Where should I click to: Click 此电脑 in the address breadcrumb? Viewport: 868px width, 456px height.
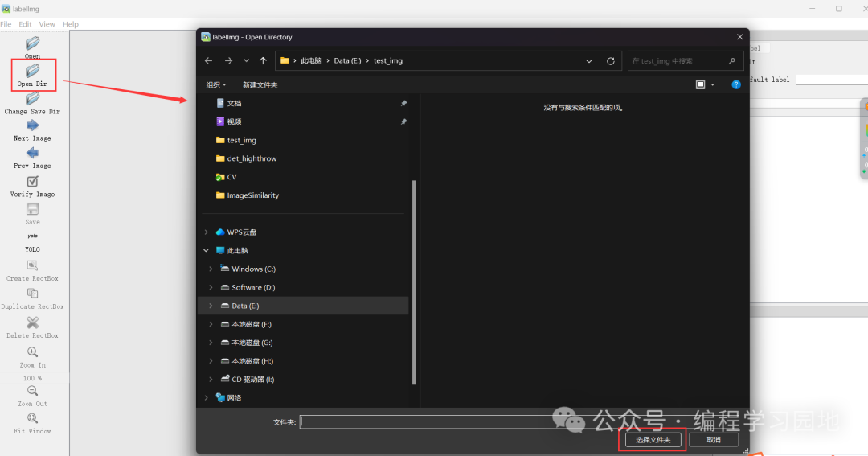311,60
